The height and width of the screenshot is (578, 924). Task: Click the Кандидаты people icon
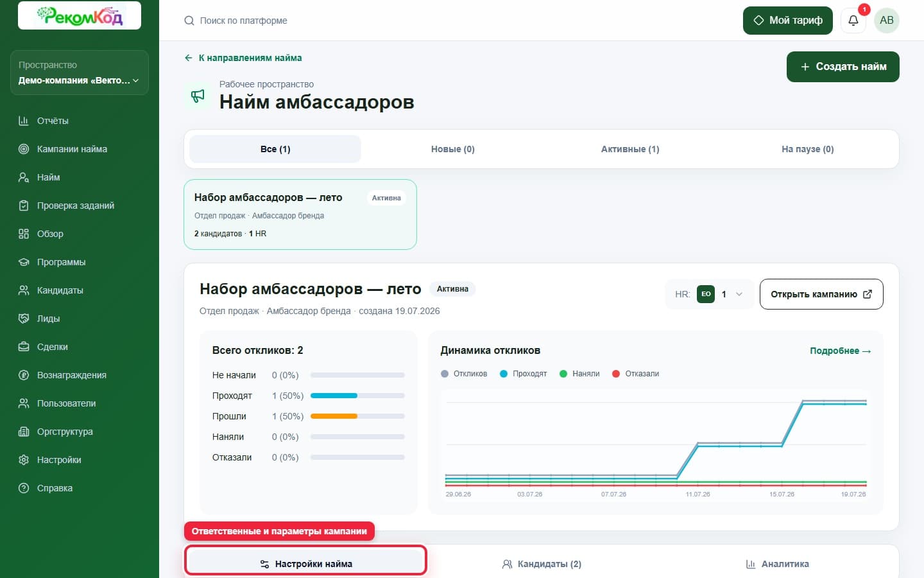24,290
